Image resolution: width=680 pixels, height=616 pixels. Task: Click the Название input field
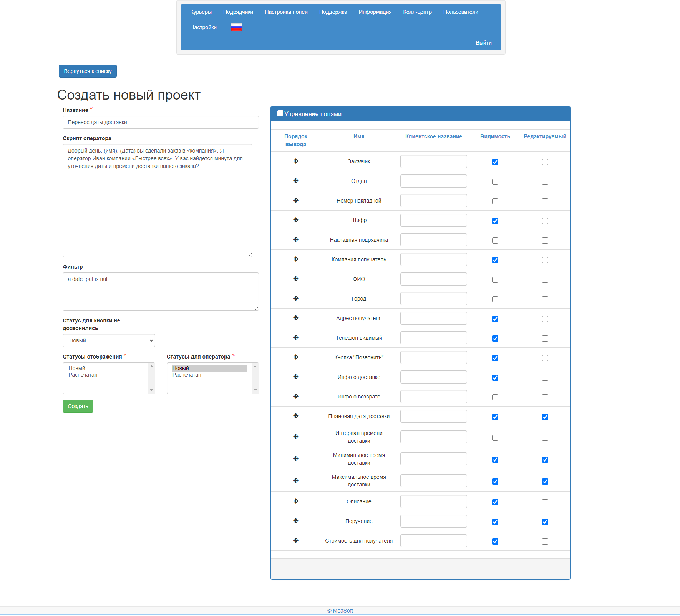point(161,122)
